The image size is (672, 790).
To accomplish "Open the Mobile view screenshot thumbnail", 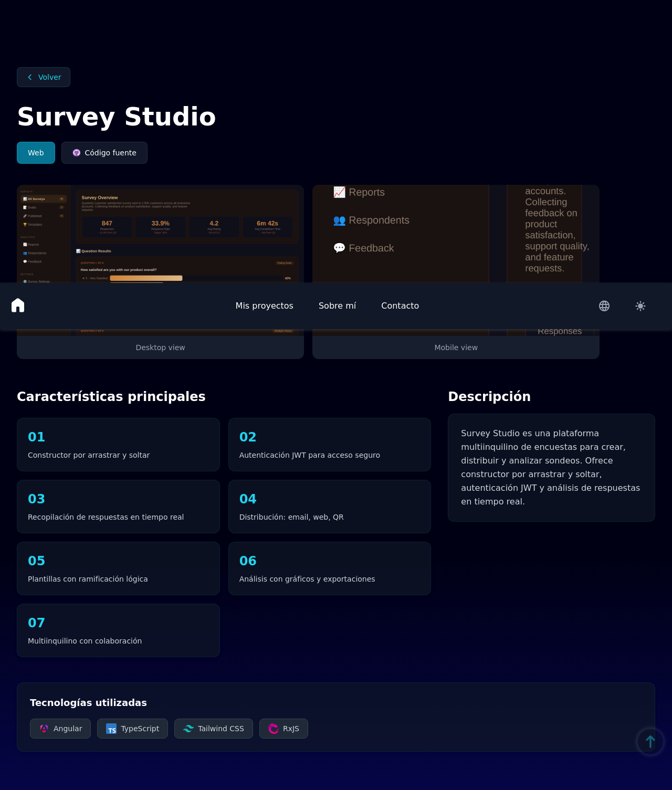I will point(456,234).
